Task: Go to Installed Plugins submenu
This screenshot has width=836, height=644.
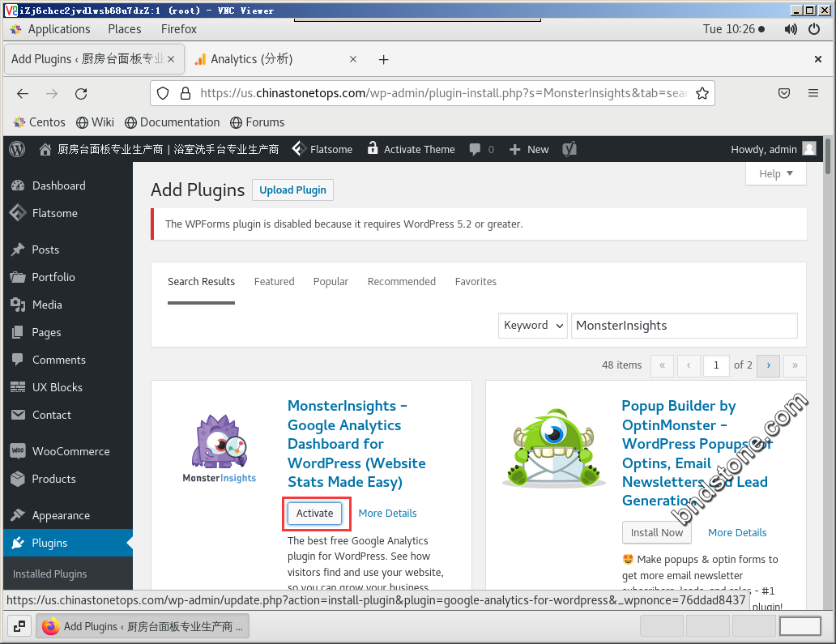Action: (49, 574)
